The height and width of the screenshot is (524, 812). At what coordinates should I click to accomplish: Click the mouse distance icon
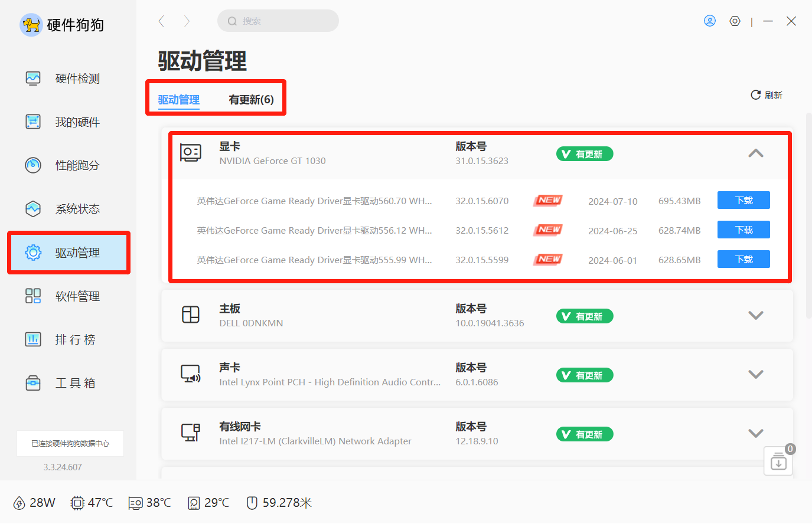point(252,503)
